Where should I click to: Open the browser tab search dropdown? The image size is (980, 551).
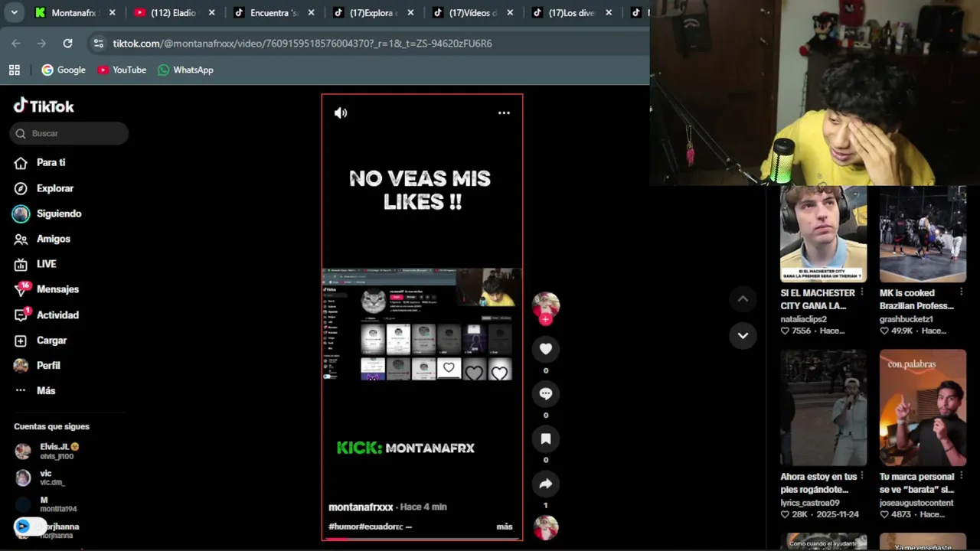coord(14,12)
